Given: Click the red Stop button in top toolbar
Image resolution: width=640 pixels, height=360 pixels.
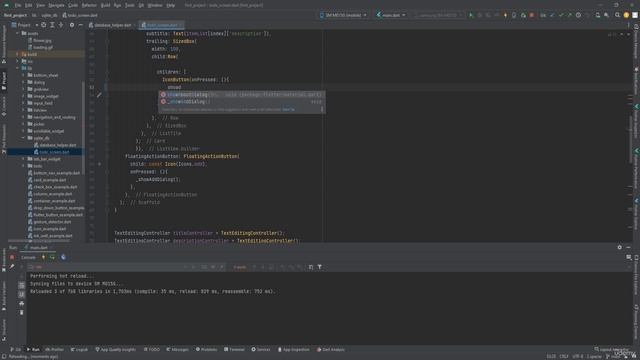Looking at the screenshot, I should [531, 15].
